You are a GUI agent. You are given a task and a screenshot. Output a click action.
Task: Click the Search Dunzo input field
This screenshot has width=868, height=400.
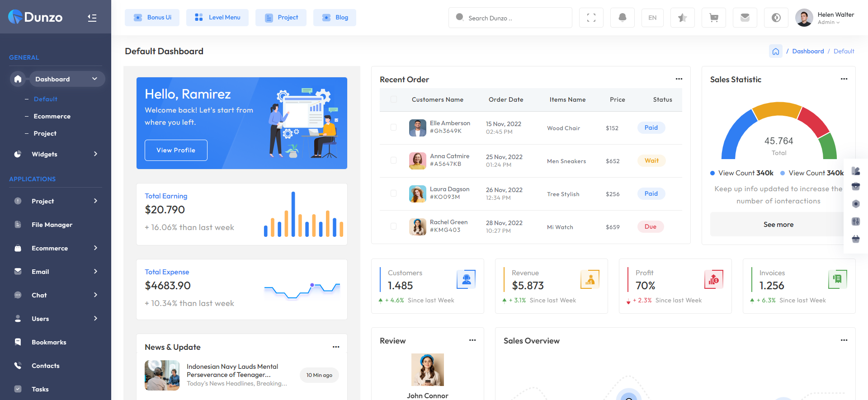510,18
